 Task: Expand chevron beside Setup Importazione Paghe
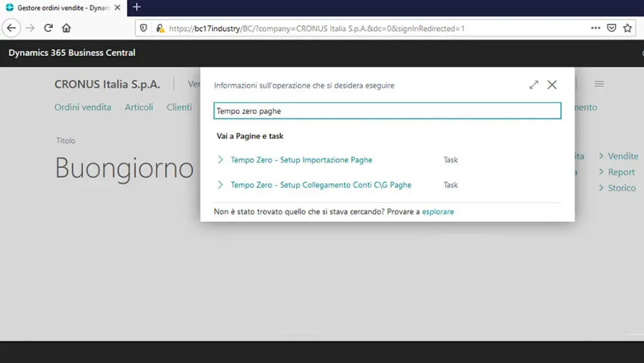pyautogui.click(x=220, y=160)
